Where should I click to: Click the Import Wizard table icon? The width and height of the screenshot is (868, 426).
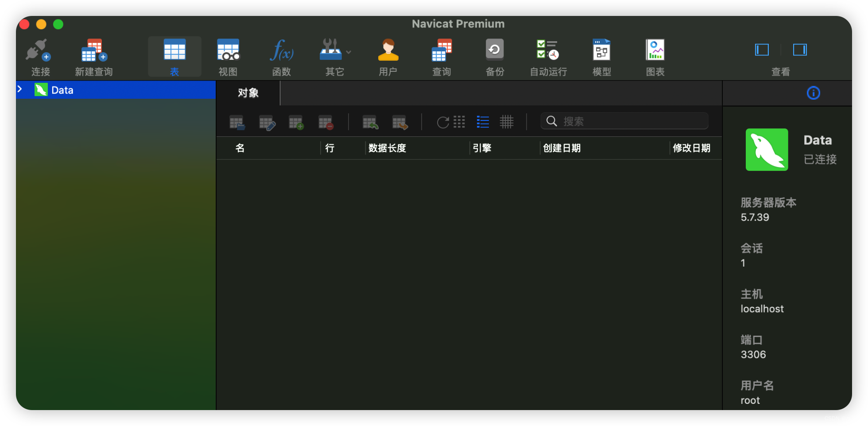370,122
